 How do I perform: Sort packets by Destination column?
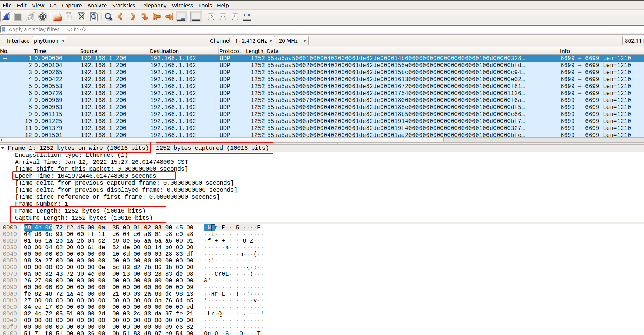(x=183, y=51)
